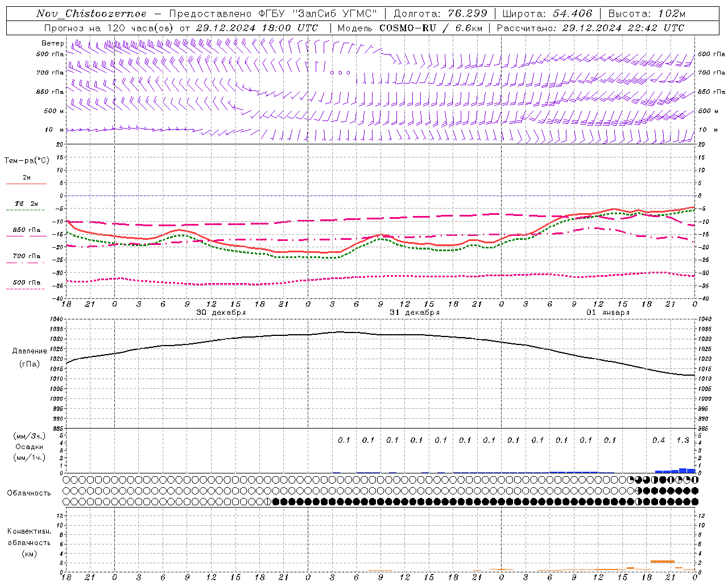
Task: Click the Осадки precipitation label
Action: [30, 447]
